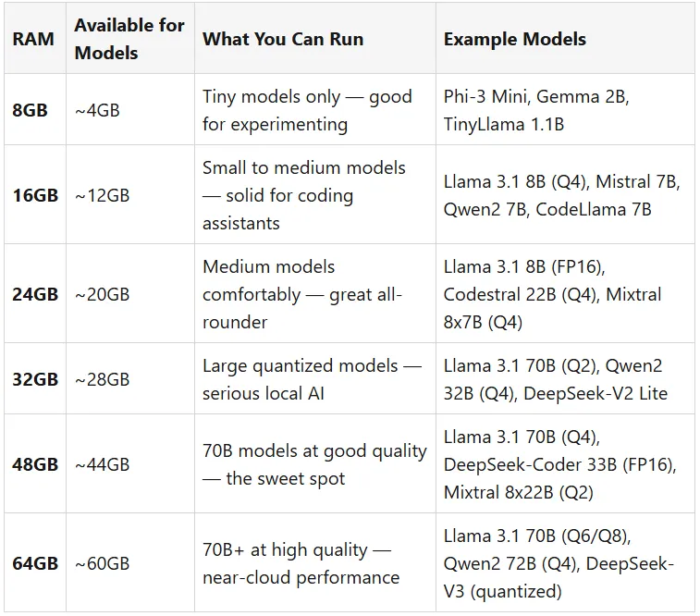700x616 pixels.
Task: Select the 32GB RAM cell
Action: (34, 379)
